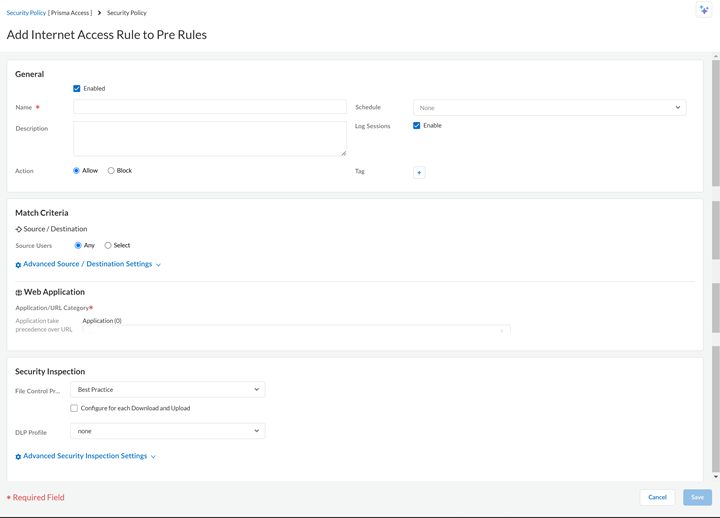Click the Web Application globe icon
Screen dimensions: 720x518
[18, 293]
